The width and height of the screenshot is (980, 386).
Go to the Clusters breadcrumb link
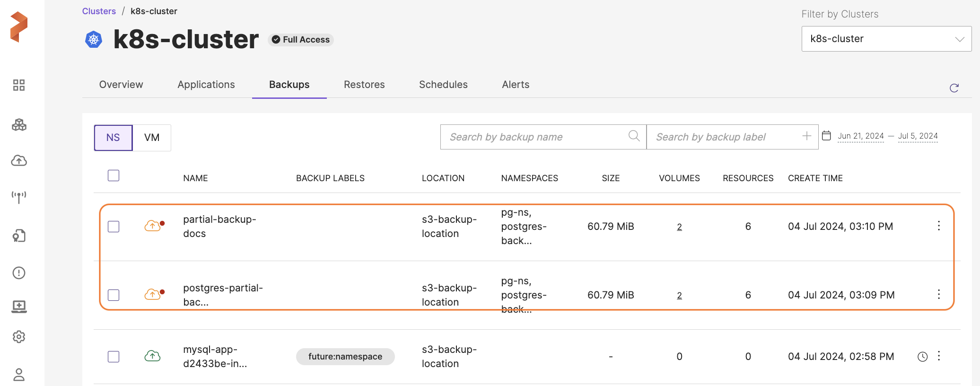[x=99, y=11]
